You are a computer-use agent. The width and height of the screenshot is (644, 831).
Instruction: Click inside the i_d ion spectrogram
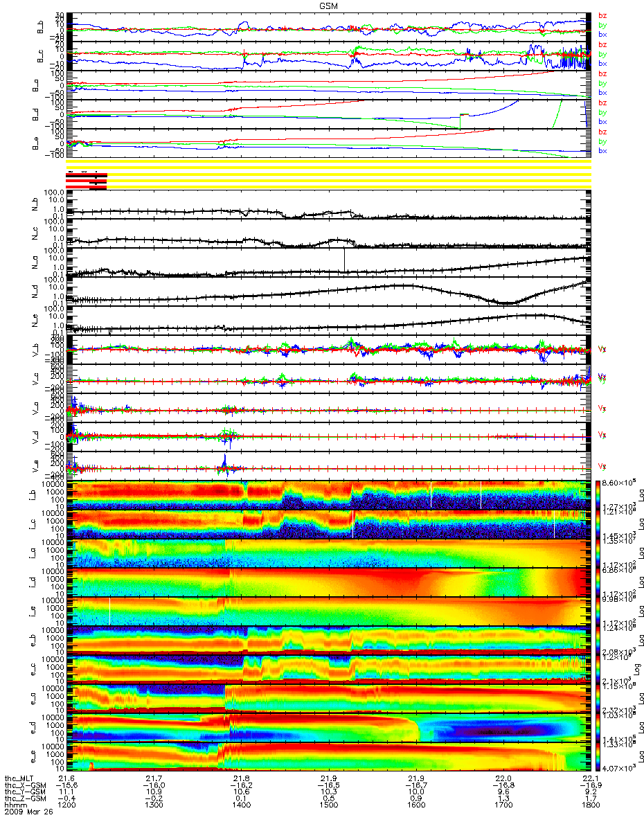pyautogui.click(x=330, y=581)
